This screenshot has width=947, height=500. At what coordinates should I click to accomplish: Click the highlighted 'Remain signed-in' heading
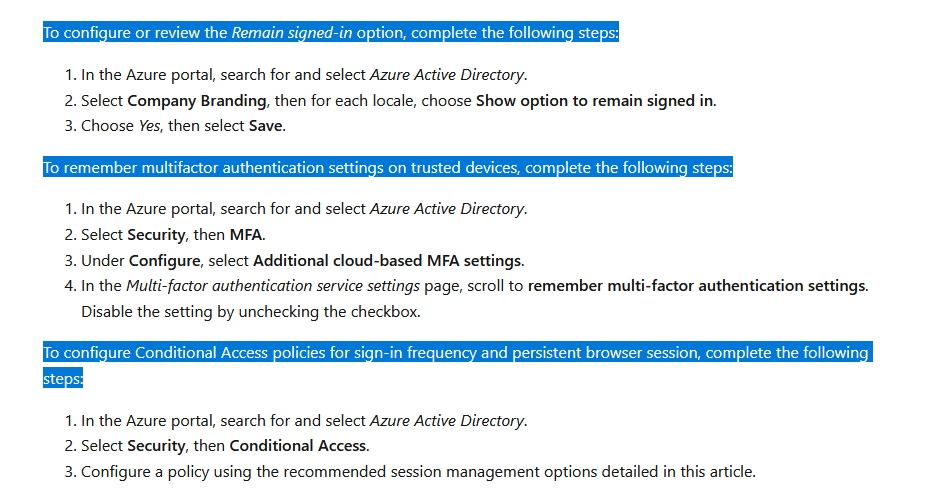coord(330,33)
